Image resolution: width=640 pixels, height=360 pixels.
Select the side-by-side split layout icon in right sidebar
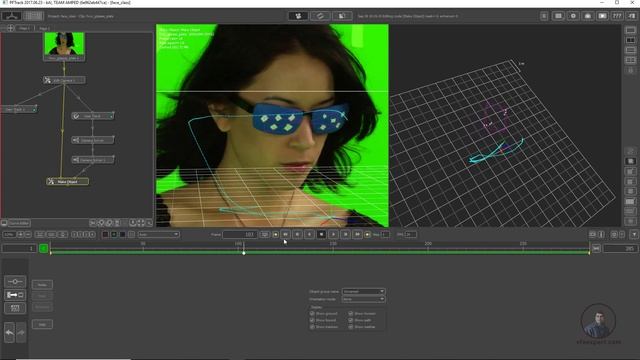point(631,60)
